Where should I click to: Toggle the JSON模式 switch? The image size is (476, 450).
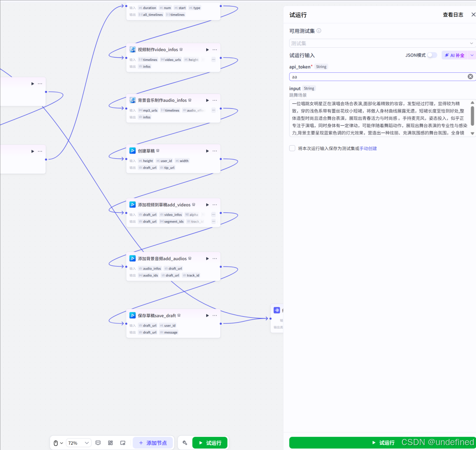point(431,55)
